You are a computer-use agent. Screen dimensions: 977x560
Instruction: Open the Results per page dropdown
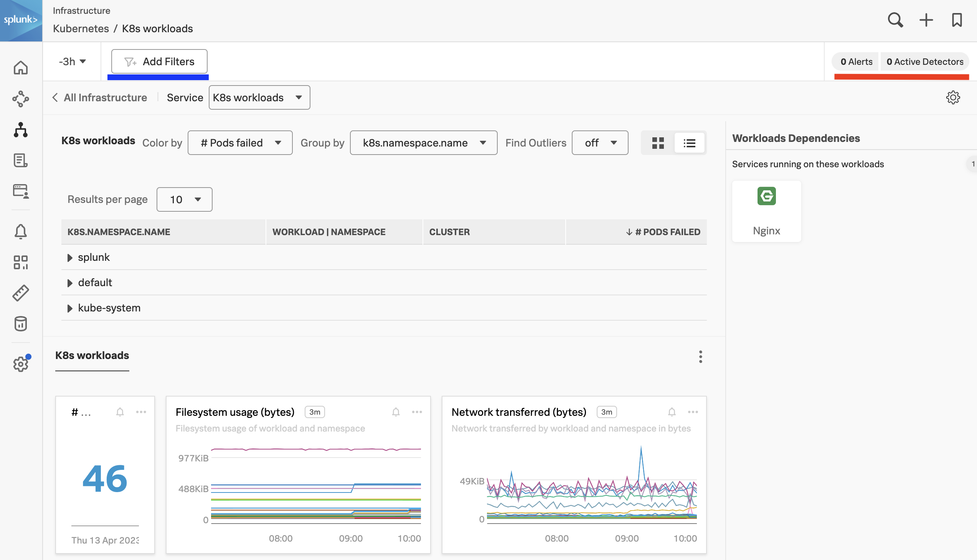(x=184, y=199)
